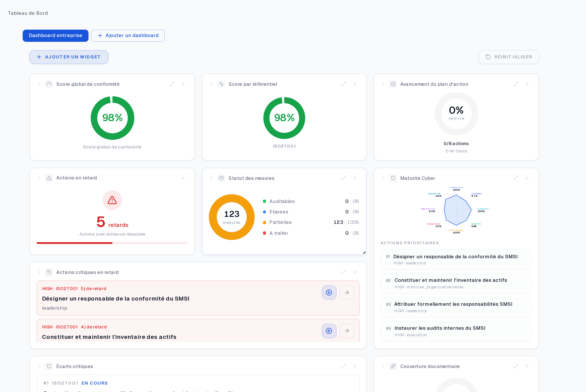The width and height of the screenshot is (586, 392).
Task: Click the pie icon beside Statut des mesures
Action: (x=221, y=178)
